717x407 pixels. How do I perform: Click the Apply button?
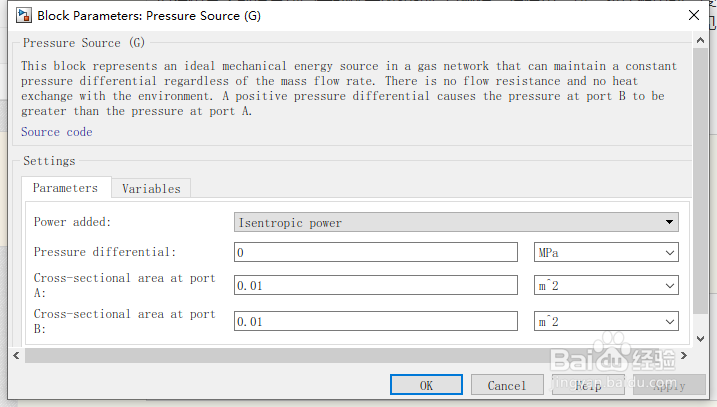coord(669,385)
